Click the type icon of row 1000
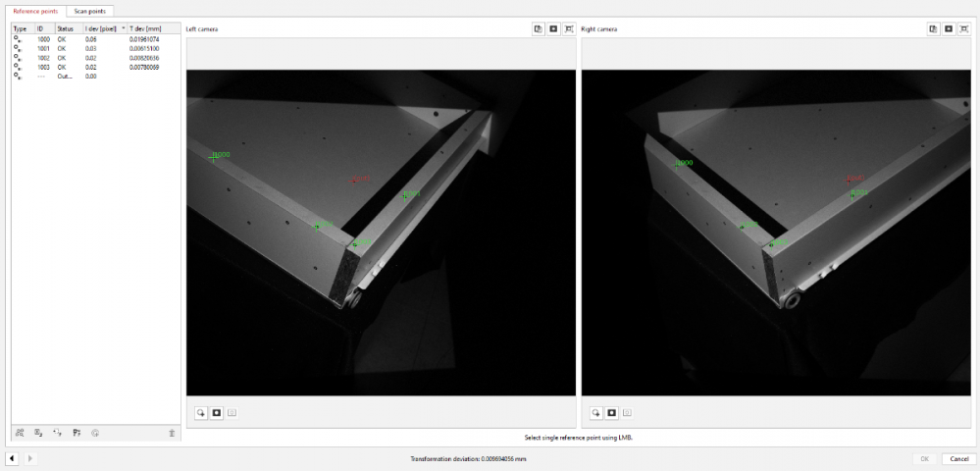The image size is (980, 471). [18, 39]
